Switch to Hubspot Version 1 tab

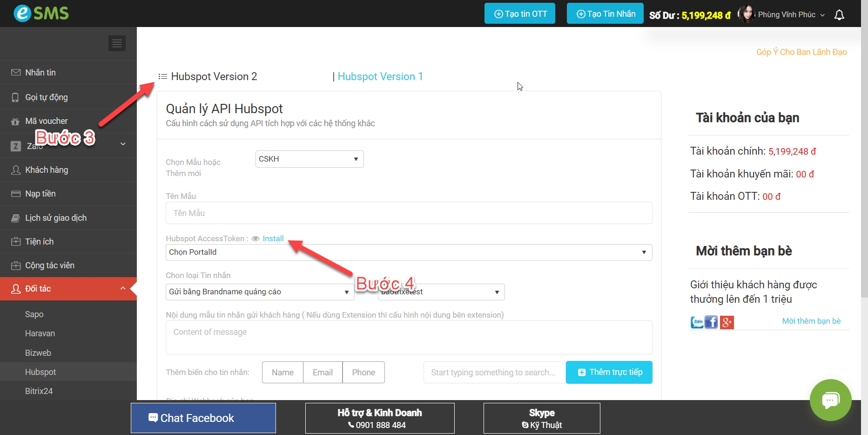380,76
